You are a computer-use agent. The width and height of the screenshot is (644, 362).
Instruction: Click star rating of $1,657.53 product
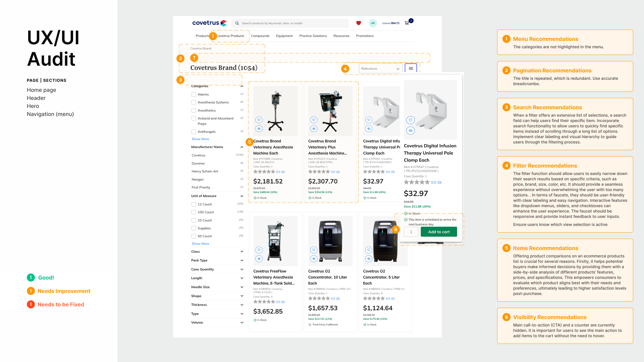point(319,298)
